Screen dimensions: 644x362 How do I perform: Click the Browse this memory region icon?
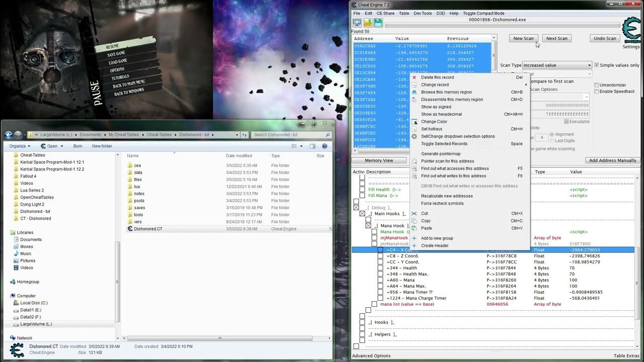click(414, 92)
